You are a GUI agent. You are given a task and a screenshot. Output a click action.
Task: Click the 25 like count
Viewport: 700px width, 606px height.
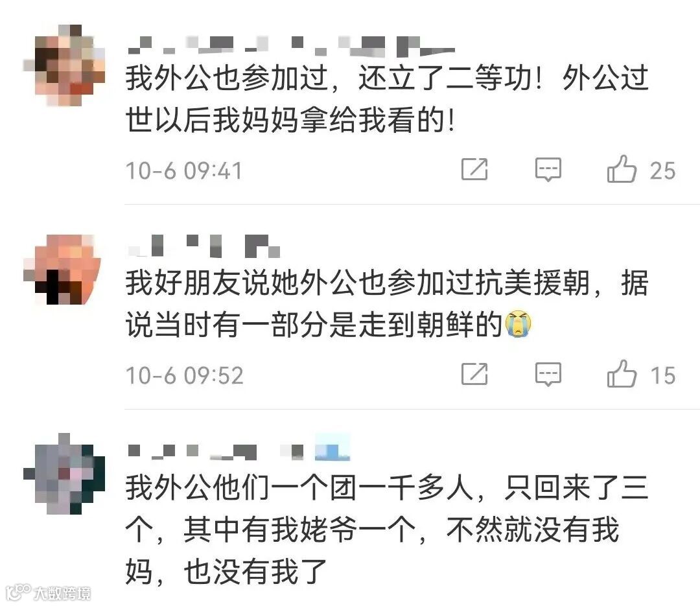(x=662, y=170)
